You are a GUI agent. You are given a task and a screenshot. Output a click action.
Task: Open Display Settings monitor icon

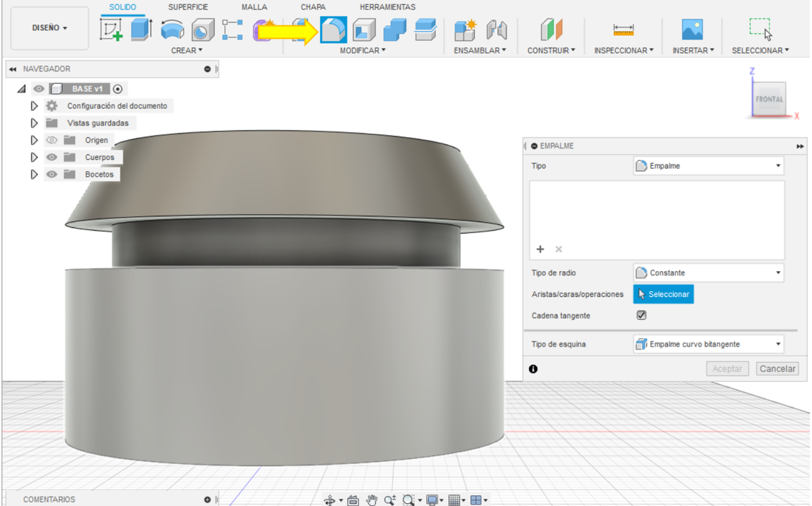click(432, 500)
